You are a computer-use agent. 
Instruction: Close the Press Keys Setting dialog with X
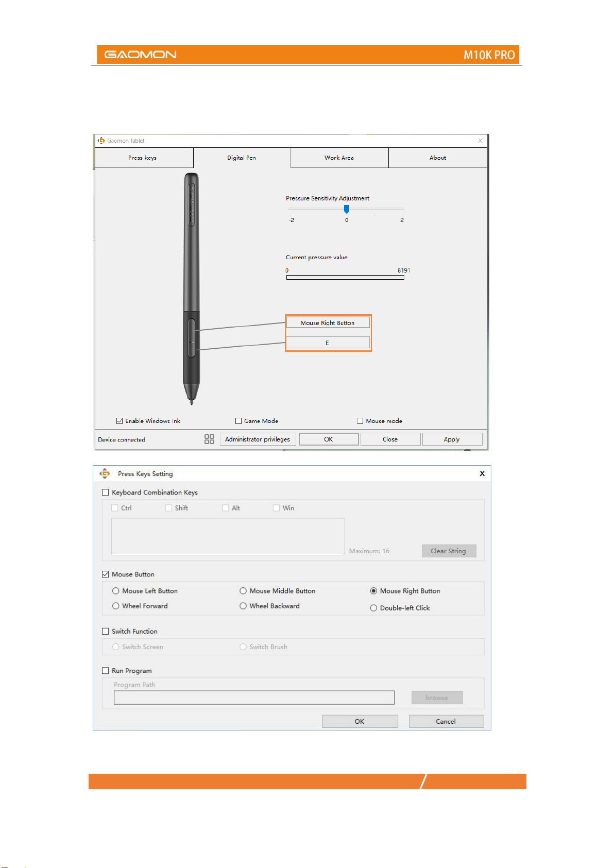(482, 473)
